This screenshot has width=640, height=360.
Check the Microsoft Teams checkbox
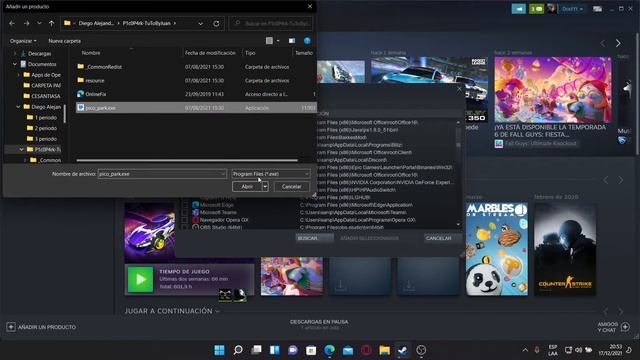(x=185, y=212)
